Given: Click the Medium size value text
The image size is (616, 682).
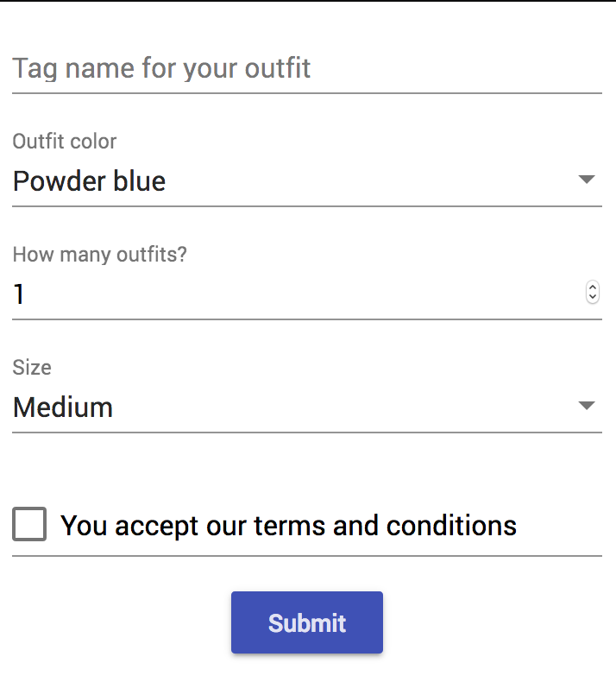Looking at the screenshot, I should click(63, 407).
